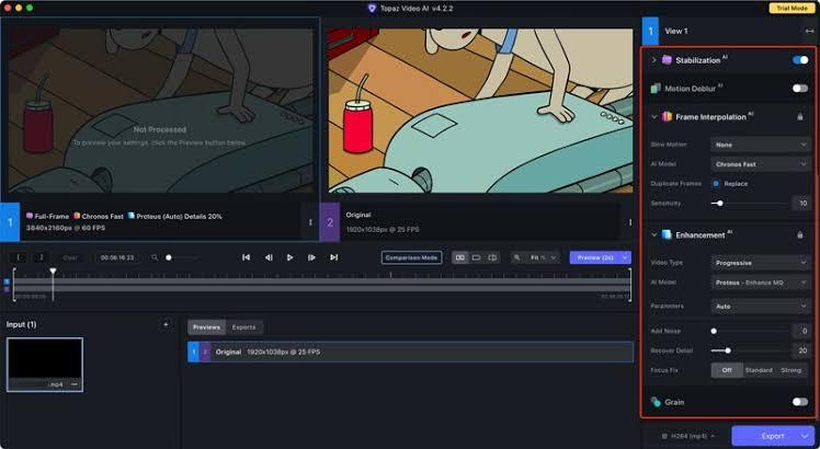Image resolution: width=820 pixels, height=449 pixels.
Task: Click the Grain filter icon
Action: tap(655, 401)
